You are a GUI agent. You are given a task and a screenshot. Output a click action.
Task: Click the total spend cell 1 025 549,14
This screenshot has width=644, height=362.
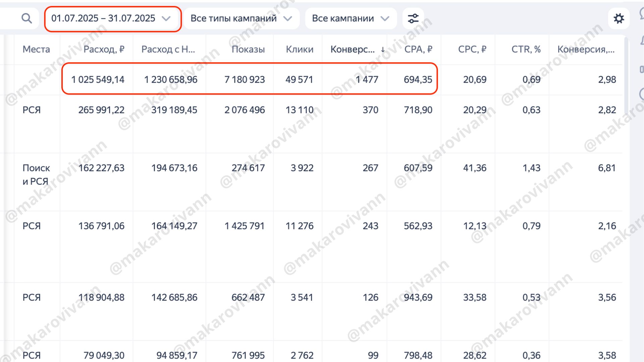(x=98, y=79)
